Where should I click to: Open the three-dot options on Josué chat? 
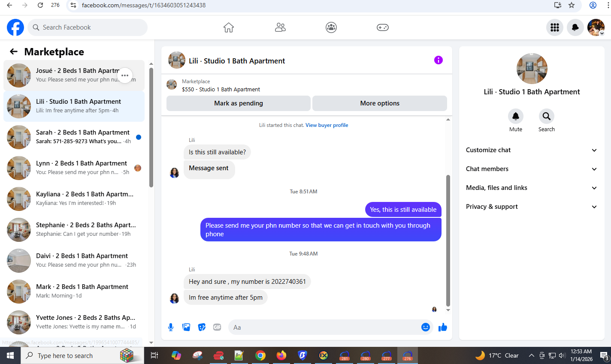pos(125,75)
